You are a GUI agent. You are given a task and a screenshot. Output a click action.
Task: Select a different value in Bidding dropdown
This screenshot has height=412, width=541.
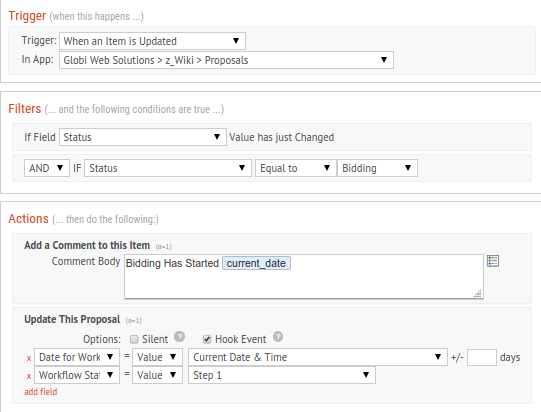[377, 168]
